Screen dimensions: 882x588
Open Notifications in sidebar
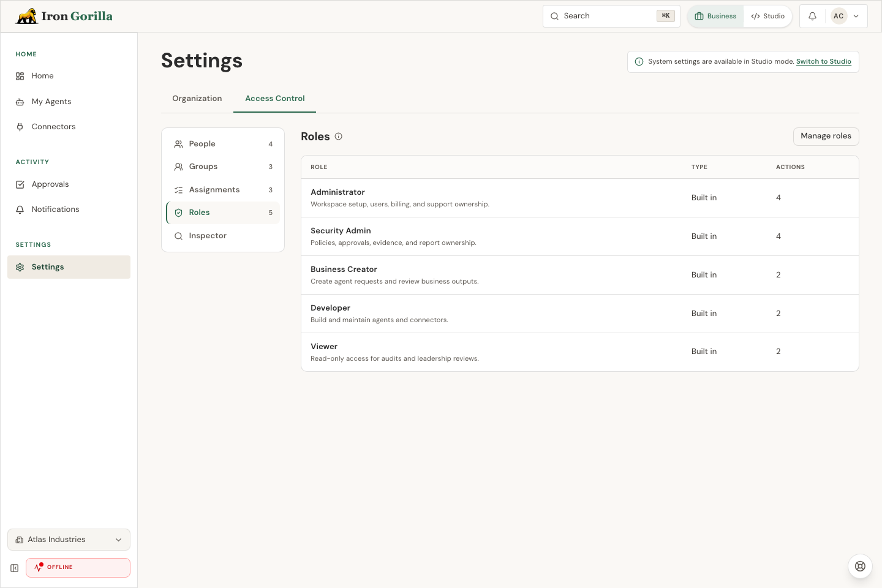69,209
